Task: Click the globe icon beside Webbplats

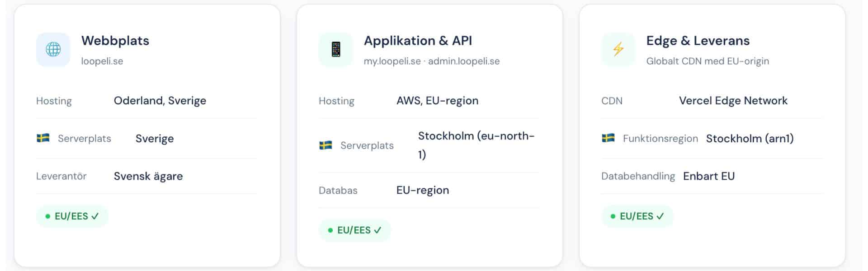Action: (x=53, y=49)
